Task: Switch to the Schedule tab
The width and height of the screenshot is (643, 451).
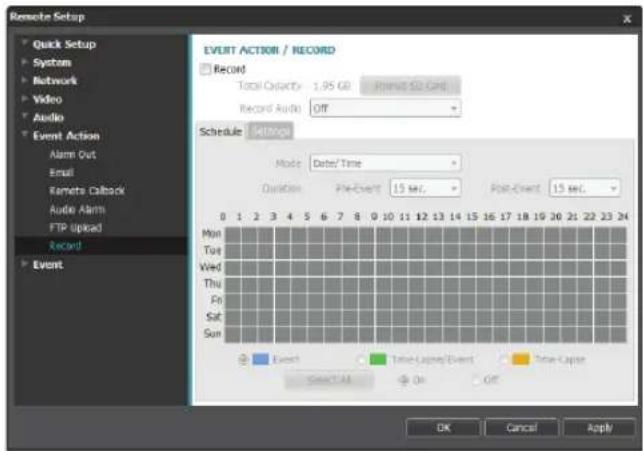Action: (x=221, y=132)
